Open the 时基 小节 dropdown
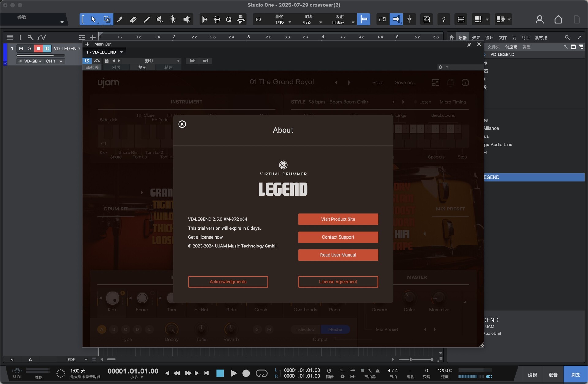Viewport: 588px width, 384px height. click(x=311, y=20)
